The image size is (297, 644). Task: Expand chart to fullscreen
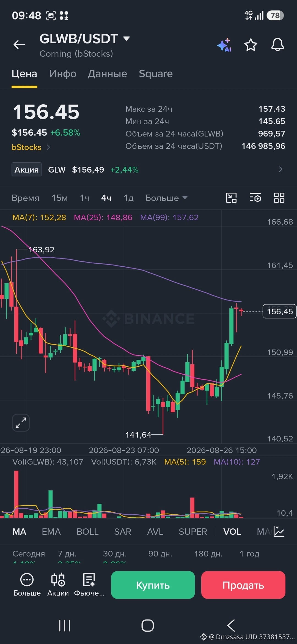coord(21,423)
